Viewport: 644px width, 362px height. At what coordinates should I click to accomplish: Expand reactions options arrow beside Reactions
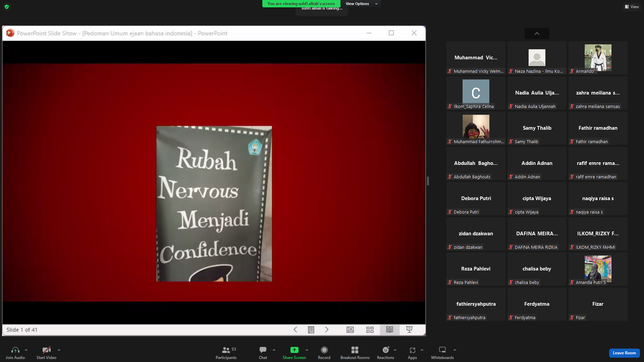click(x=395, y=350)
